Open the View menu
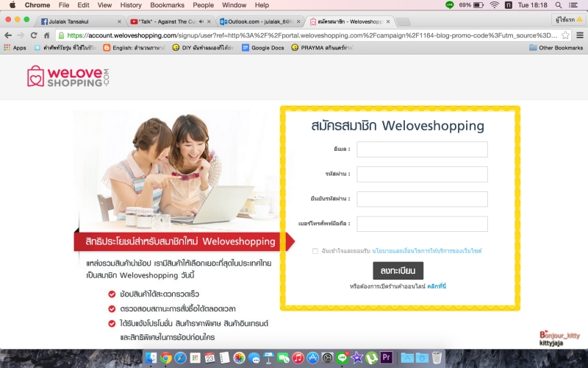This screenshot has height=368, width=588. [x=104, y=5]
